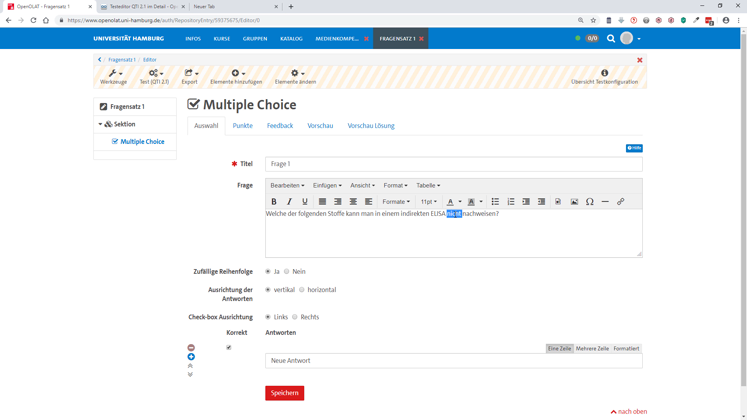Open the font size 11pt dropdown
Viewport: 747px width, 420px height.
click(428, 202)
